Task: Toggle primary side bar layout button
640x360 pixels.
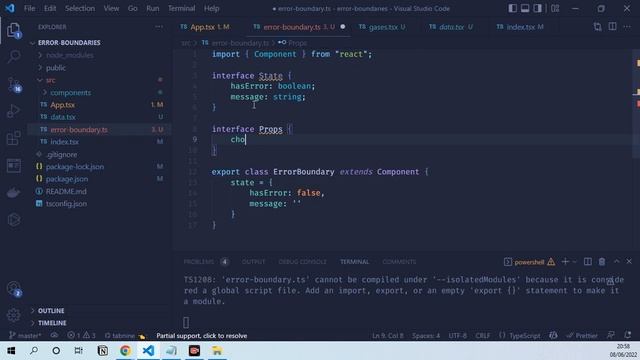Action: (513, 9)
